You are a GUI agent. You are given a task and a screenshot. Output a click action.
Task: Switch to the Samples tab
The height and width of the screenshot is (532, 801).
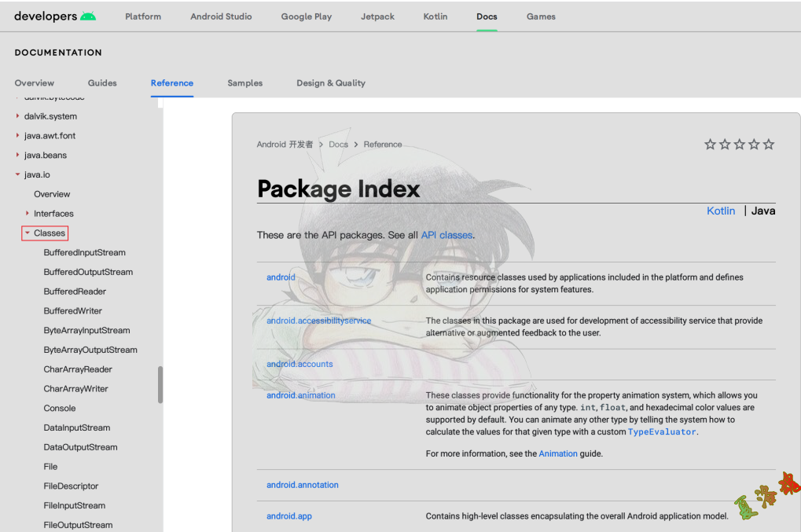tap(245, 83)
